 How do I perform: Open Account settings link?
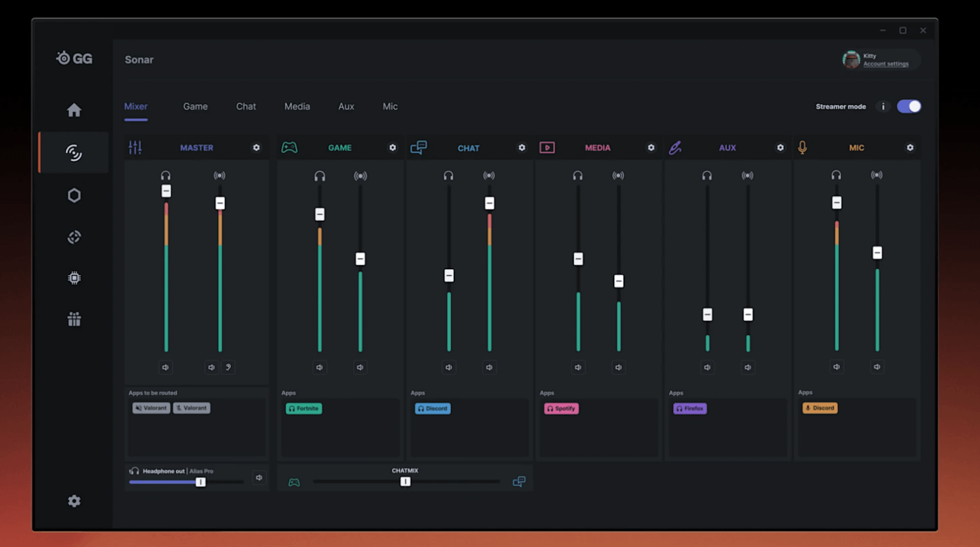point(885,64)
